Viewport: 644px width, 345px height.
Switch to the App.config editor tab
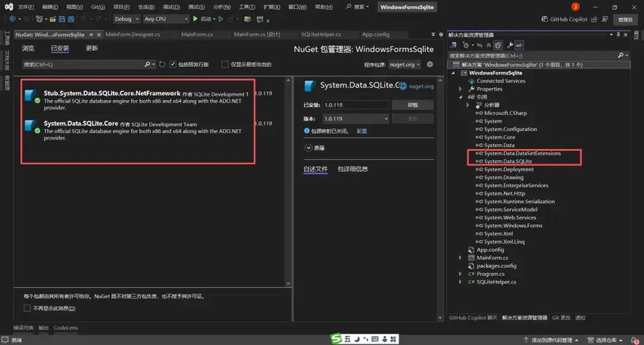375,35
